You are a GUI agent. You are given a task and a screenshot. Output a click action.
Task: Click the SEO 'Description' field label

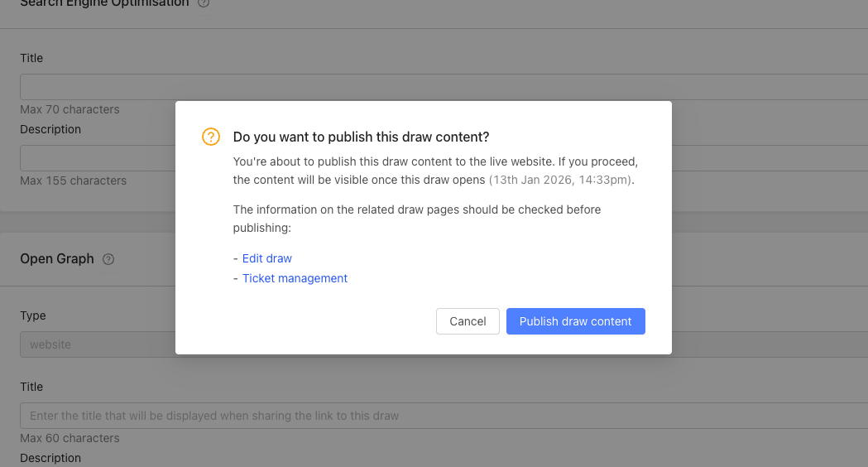pyautogui.click(x=50, y=129)
